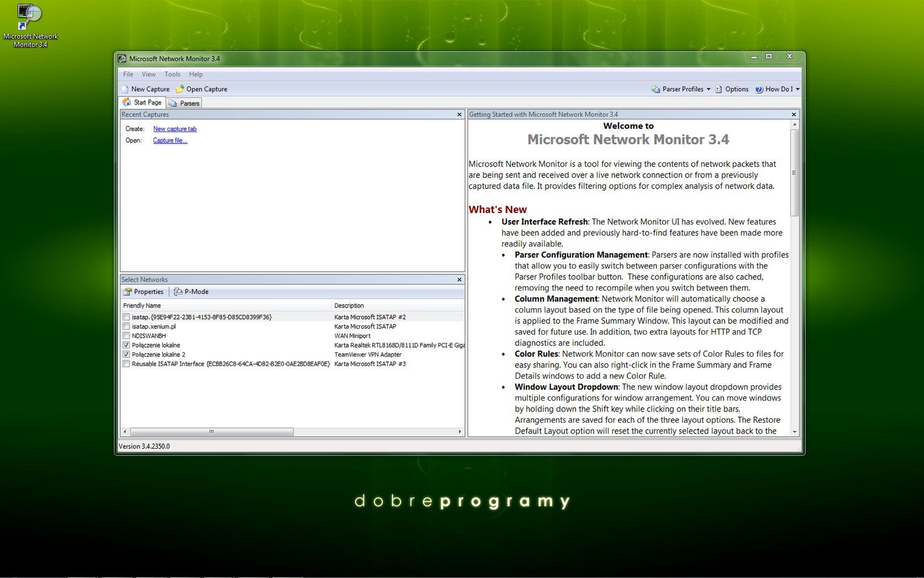Select the Karta Microsoft ISATAP #2 description

pyautogui.click(x=370, y=317)
